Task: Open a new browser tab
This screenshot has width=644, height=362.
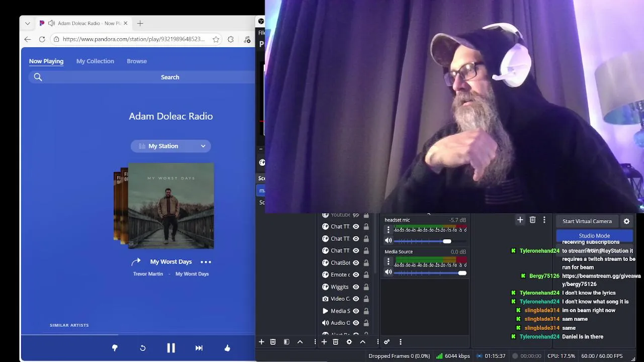Action: (140, 23)
